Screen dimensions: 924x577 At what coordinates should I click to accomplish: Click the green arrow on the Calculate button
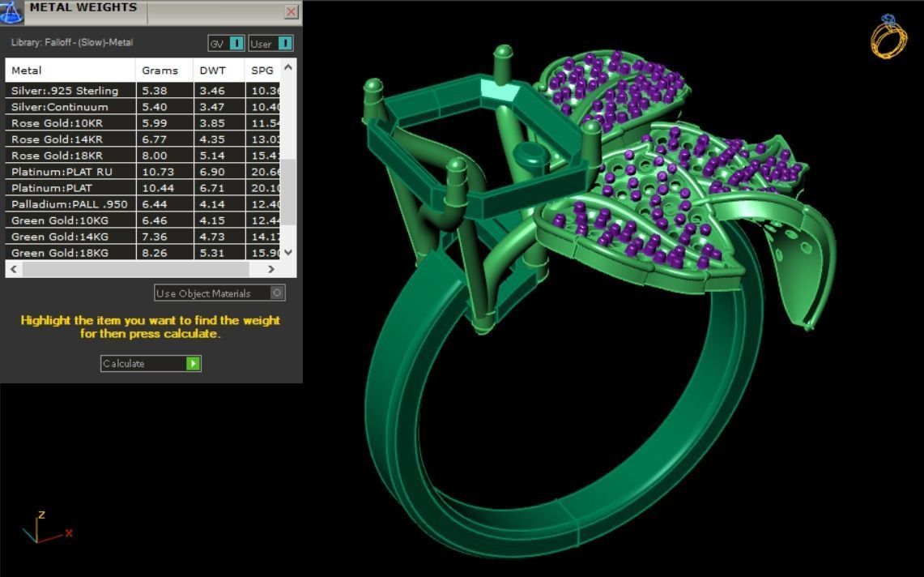[x=193, y=363]
